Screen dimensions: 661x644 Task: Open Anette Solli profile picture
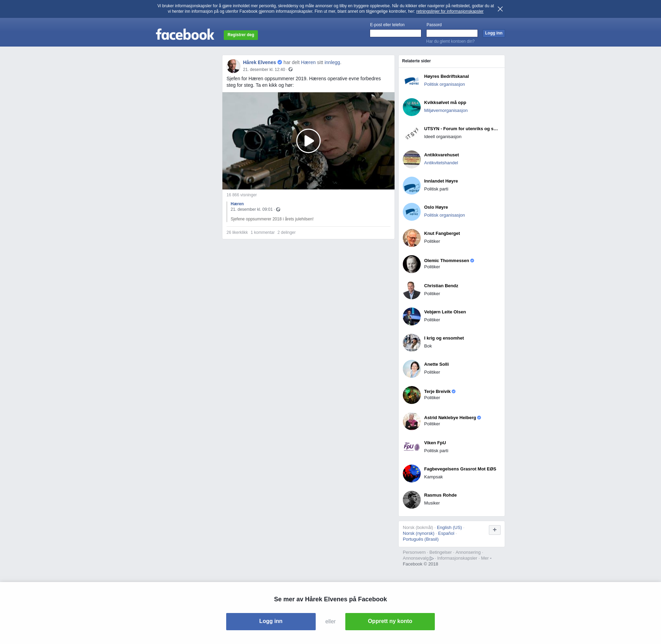[x=412, y=369]
